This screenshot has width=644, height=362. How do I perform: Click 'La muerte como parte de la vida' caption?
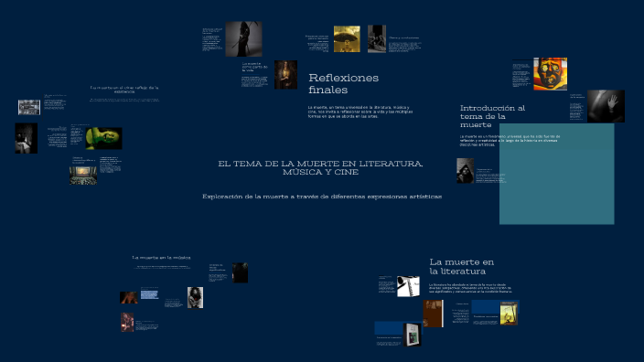tap(254, 67)
